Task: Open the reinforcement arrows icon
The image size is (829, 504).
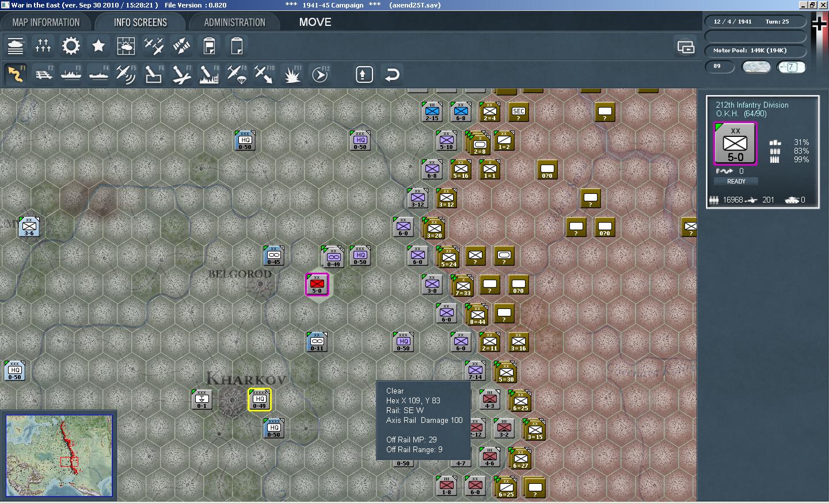Action: pyautogui.click(x=181, y=45)
